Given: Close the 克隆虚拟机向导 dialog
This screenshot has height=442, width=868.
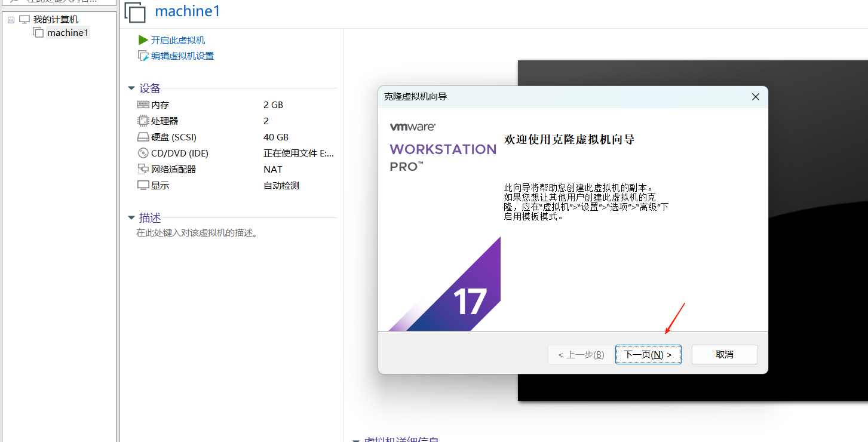Looking at the screenshot, I should 755,97.
